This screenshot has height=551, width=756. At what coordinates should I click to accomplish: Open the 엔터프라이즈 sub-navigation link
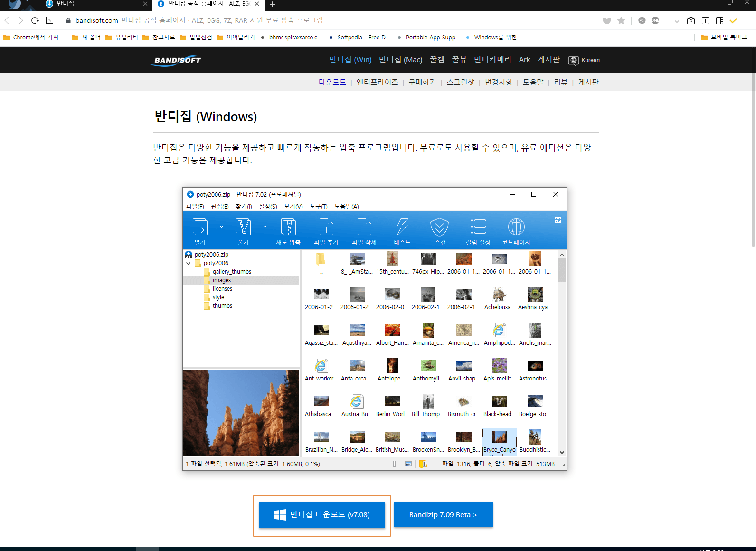377,82
